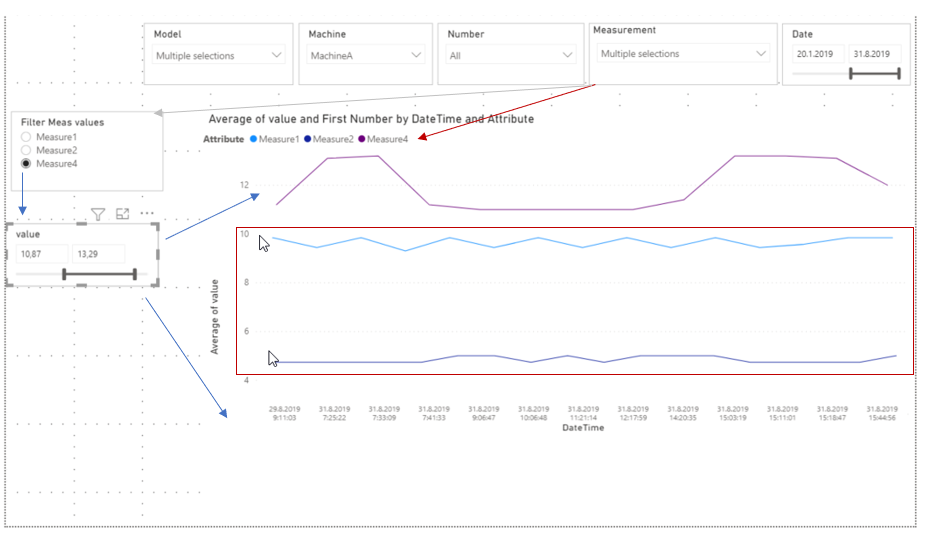Click the value minimum field 10,87
This screenshot has width=929, height=533.
(x=41, y=254)
